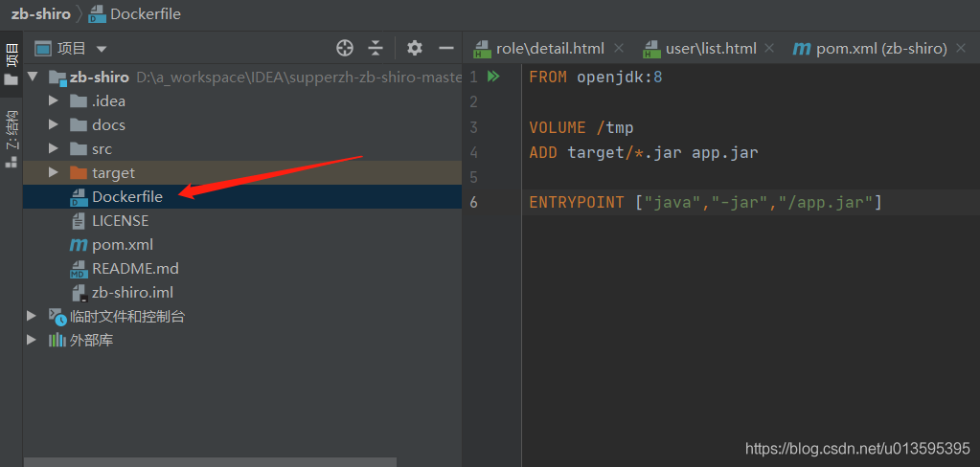Click the locate/select opened file target icon

click(345, 48)
